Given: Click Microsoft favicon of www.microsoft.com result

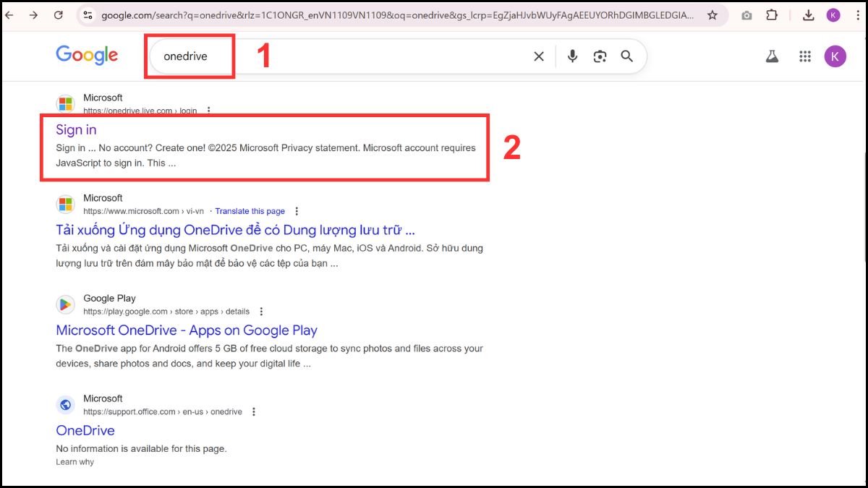Looking at the screenshot, I should [x=66, y=204].
